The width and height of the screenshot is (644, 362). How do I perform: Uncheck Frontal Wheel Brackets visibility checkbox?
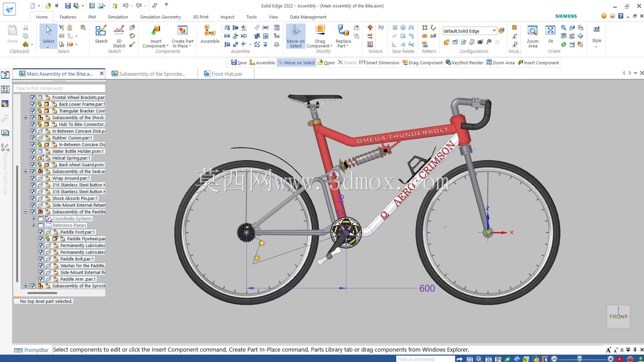[x=33, y=98]
